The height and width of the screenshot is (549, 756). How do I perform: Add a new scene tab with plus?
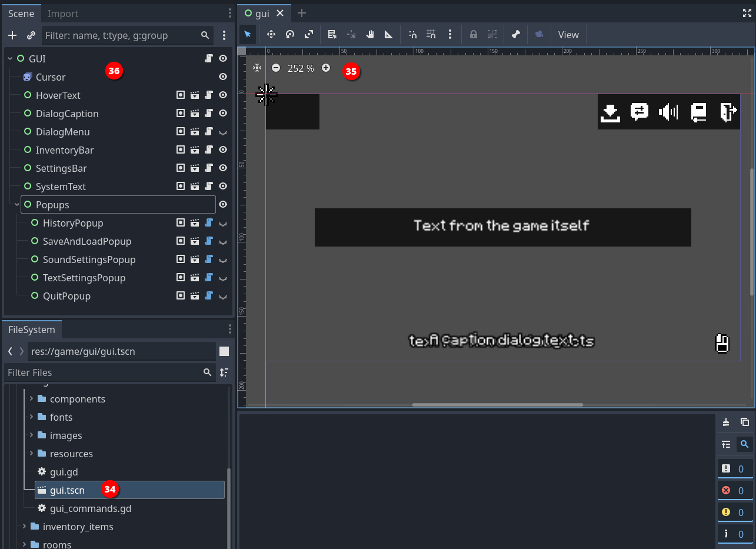click(302, 13)
